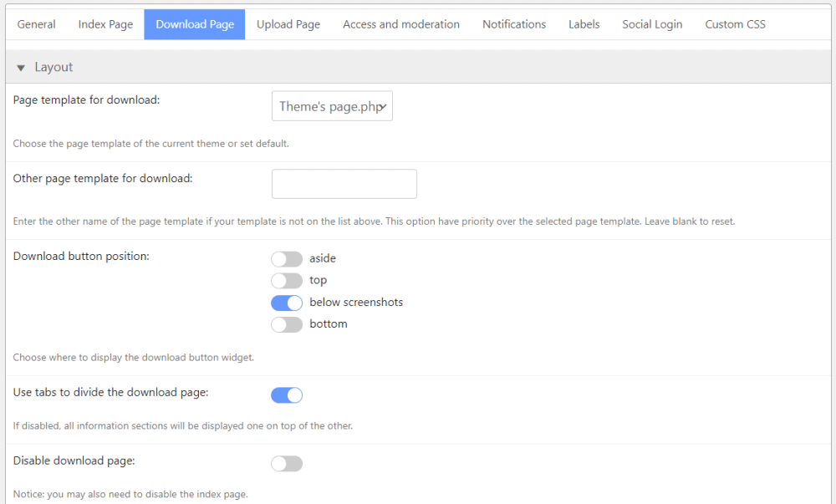Go to the Upload Page tab
The height and width of the screenshot is (504, 836).
[x=288, y=24]
